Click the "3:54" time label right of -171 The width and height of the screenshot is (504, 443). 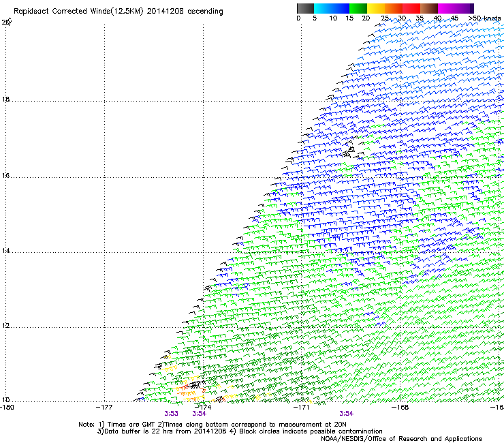[x=346, y=414]
